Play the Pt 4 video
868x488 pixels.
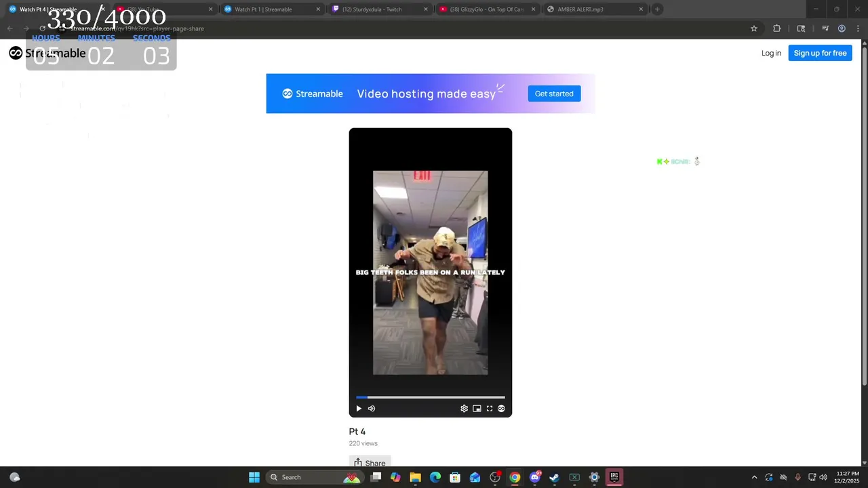pos(359,409)
